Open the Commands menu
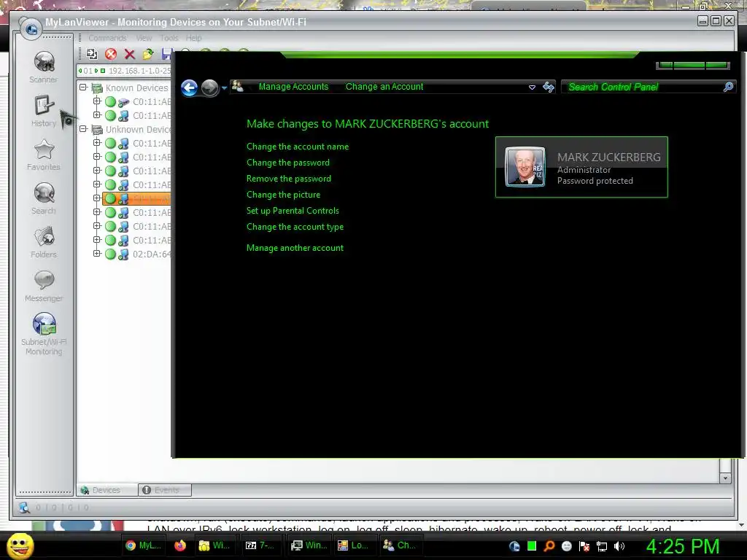 click(x=108, y=38)
